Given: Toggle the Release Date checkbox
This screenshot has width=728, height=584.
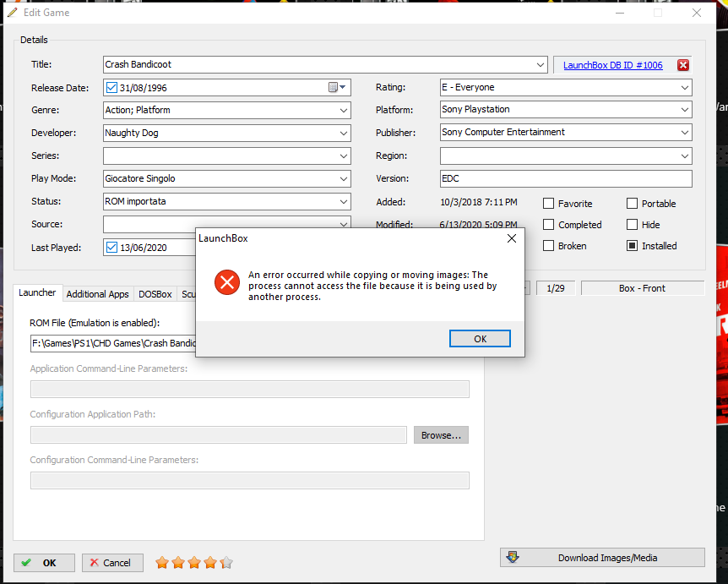Looking at the screenshot, I should pos(111,87).
